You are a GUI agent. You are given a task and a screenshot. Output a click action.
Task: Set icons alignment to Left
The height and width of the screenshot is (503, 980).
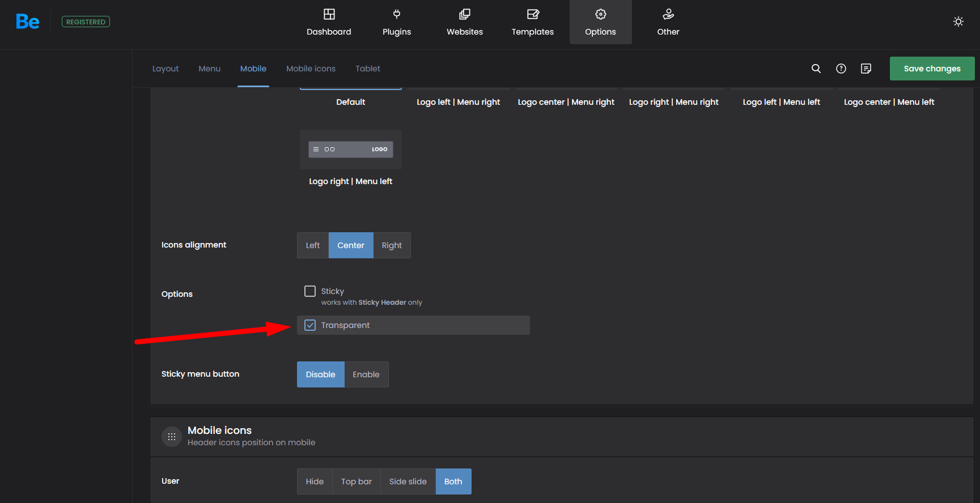click(x=313, y=245)
